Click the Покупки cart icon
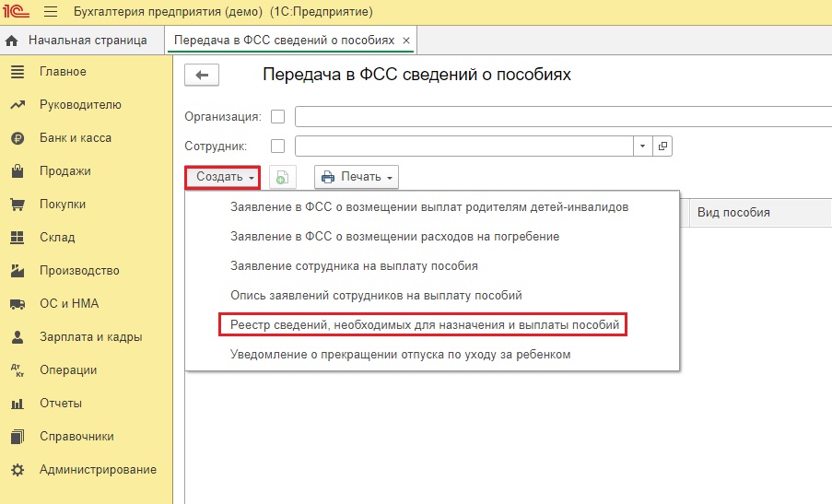Screen dimensions: 832x504 tap(18, 205)
